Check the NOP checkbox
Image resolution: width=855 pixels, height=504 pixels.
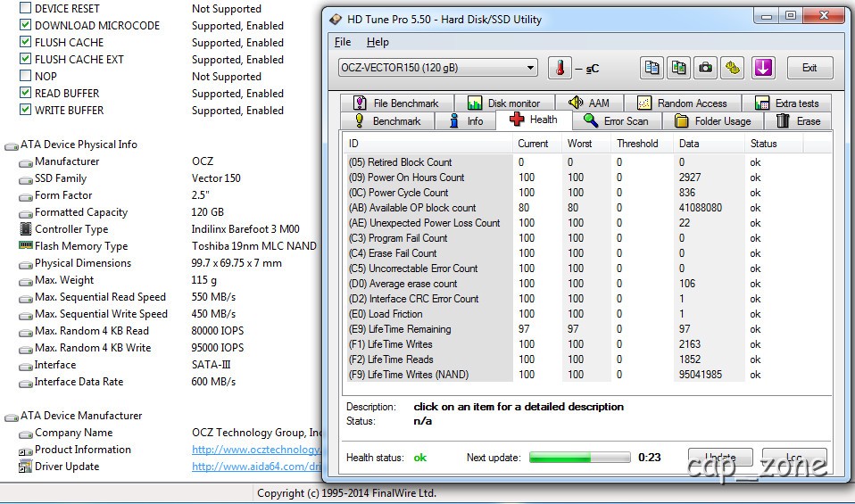click(25, 76)
